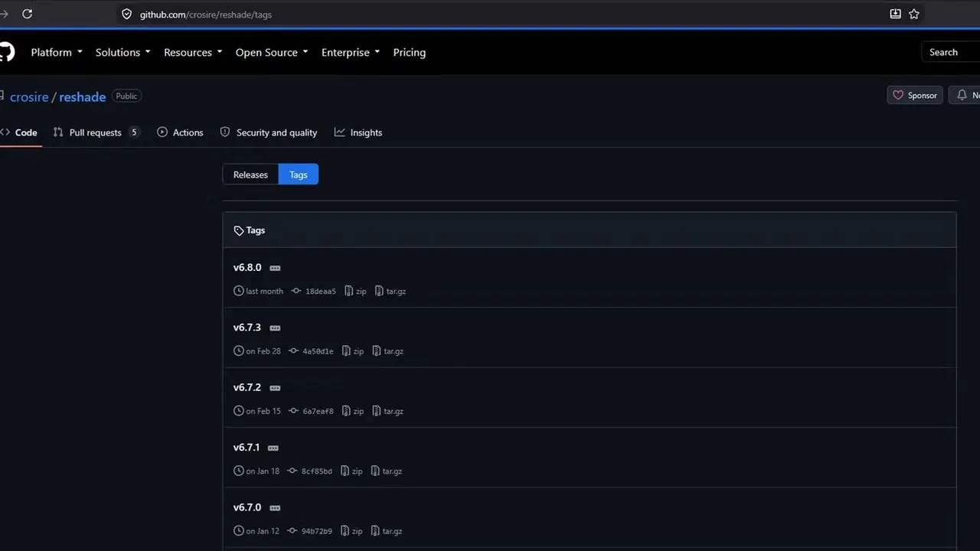The image size is (980, 551).
Task: Click the pull requests count badge 5
Action: [134, 132]
